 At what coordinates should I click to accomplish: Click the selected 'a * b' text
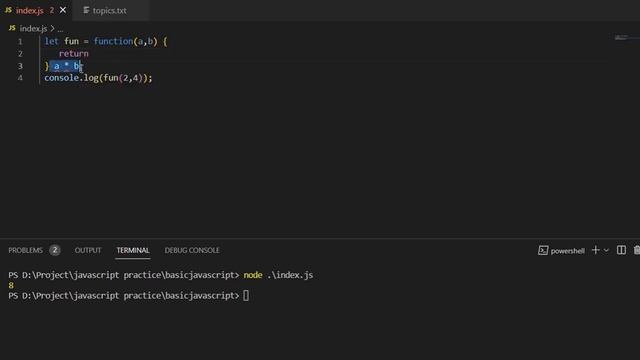[x=66, y=66]
